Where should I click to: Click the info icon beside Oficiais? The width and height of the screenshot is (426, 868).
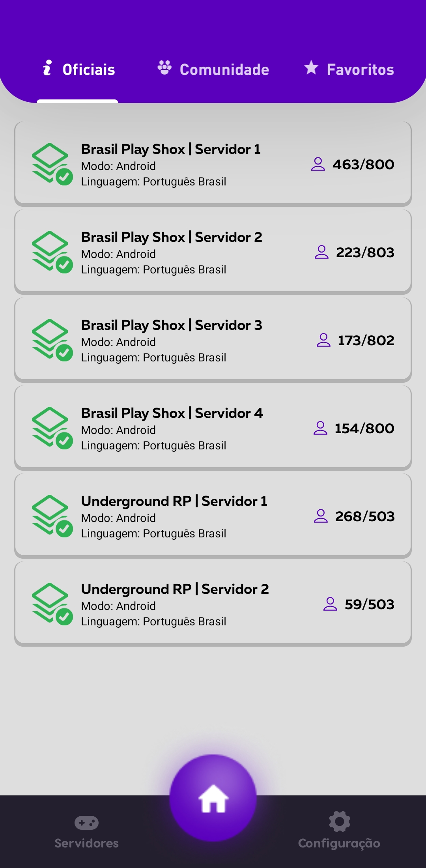point(47,67)
